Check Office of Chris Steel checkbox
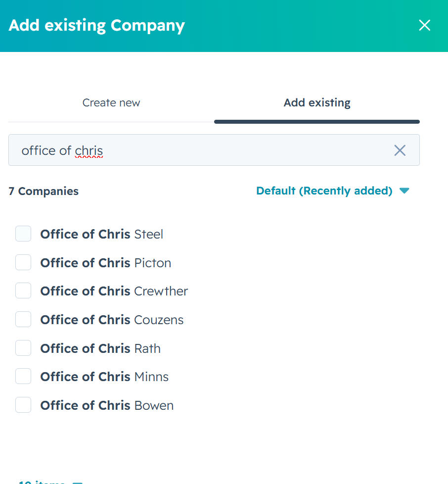 click(23, 234)
